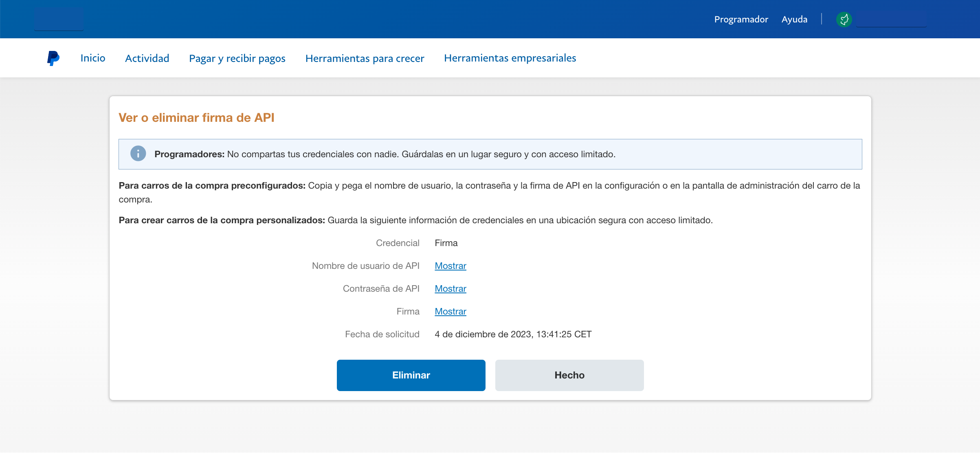Click the Fecha de solicitud date value
This screenshot has height=475, width=980.
click(x=513, y=334)
